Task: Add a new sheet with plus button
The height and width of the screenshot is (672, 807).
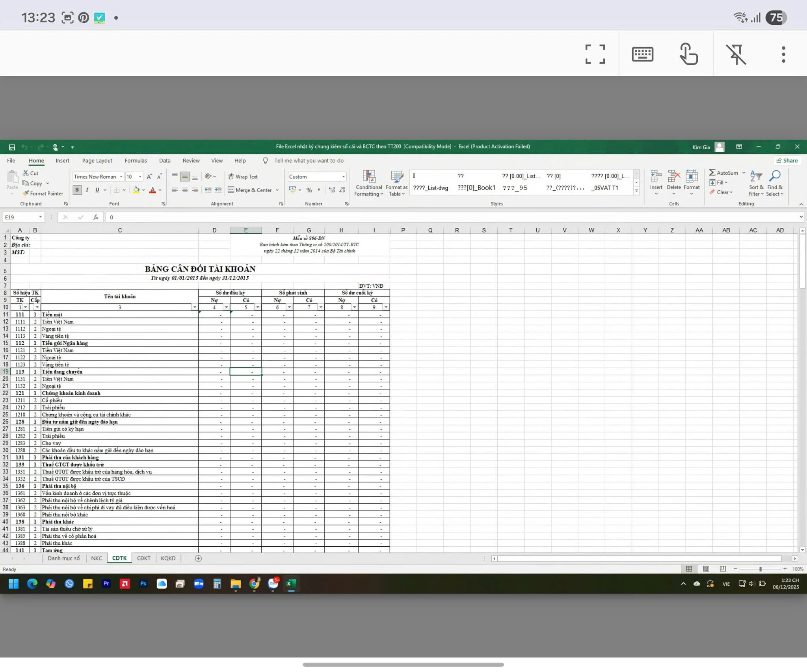Action: click(x=198, y=558)
